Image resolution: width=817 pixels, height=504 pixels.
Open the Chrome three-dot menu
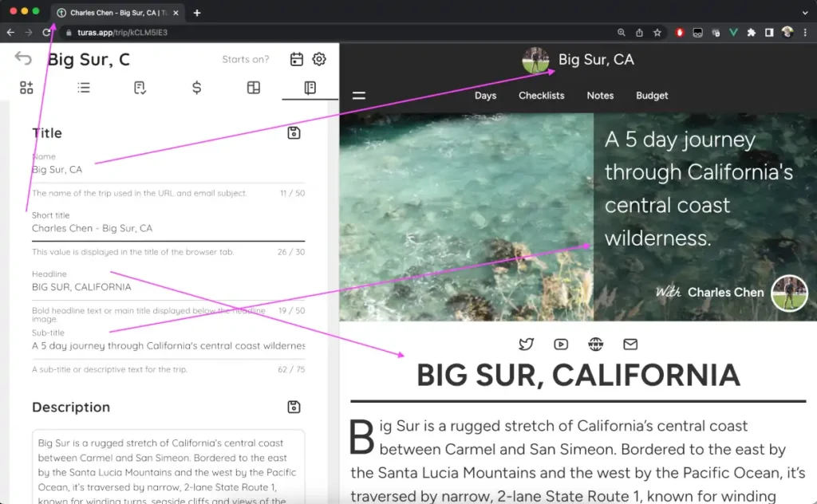[x=806, y=33]
